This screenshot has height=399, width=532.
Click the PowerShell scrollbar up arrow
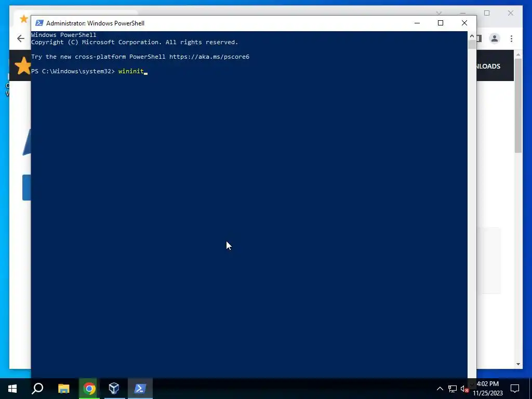472,36
